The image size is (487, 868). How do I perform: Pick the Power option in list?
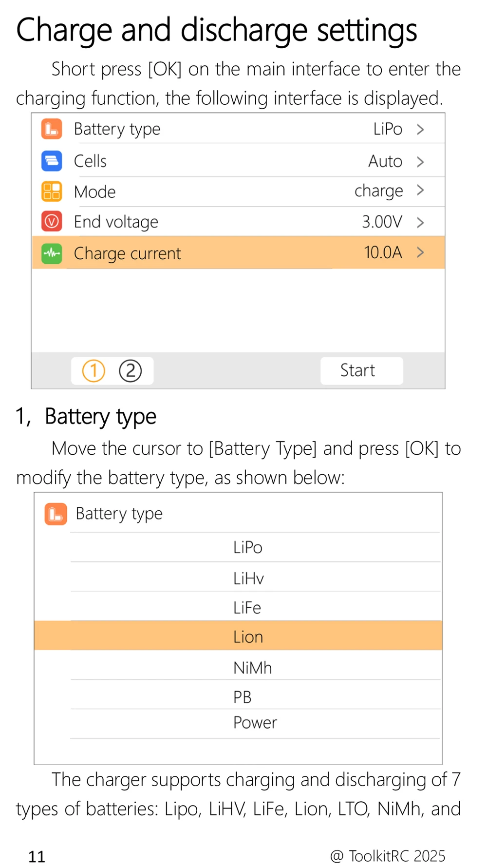[x=255, y=723]
